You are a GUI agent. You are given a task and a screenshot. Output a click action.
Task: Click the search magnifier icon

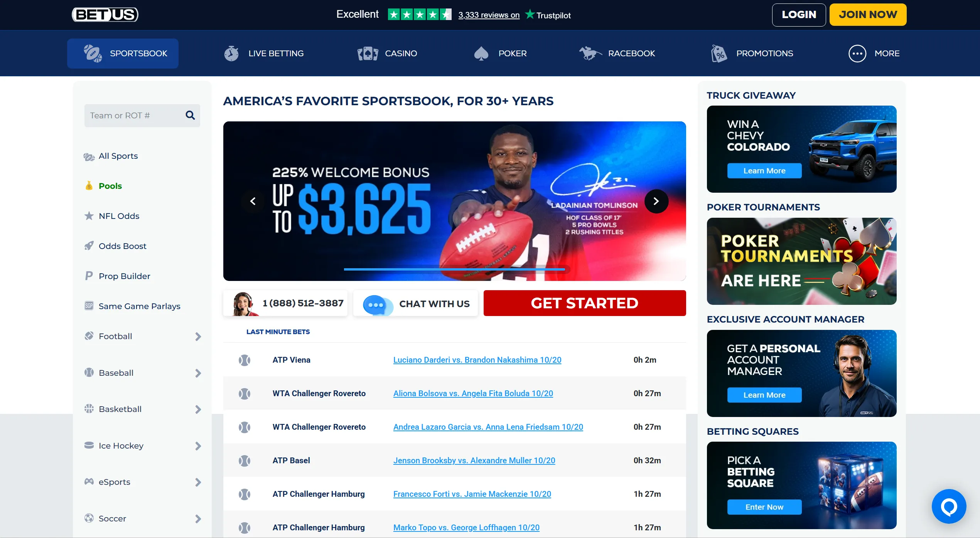pyautogui.click(x=190, y=115)
